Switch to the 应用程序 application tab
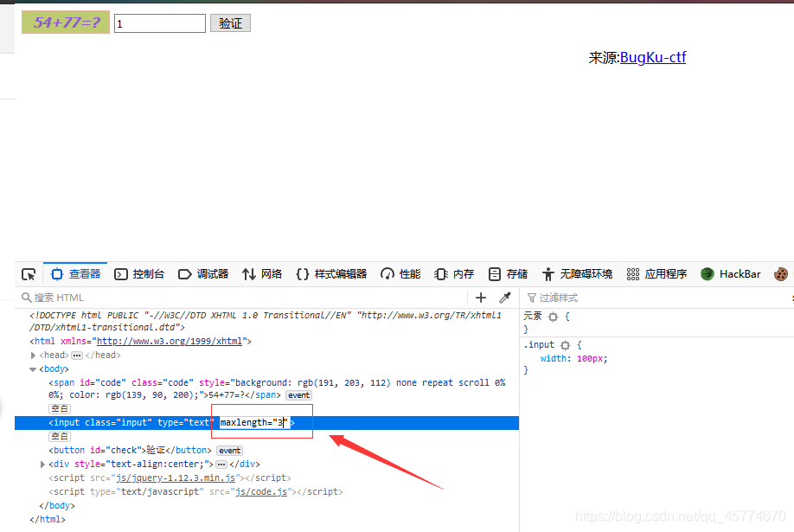 [x=656, y=274]
